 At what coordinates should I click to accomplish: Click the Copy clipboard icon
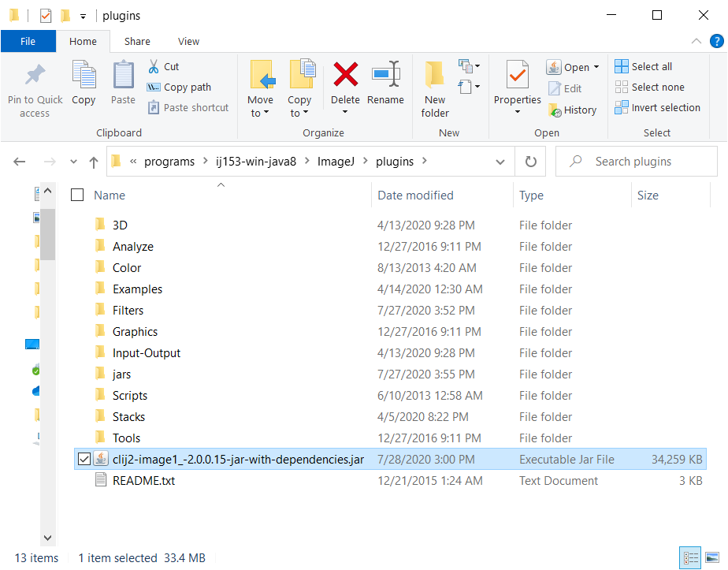pyautogui.click(x=84, y=74)
